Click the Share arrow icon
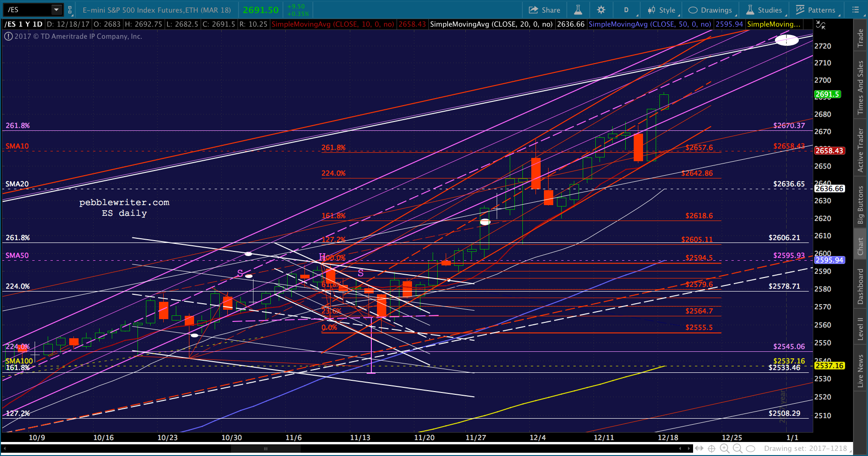The width and height of the screenshot is (868, 456). (x=533, y=10)
